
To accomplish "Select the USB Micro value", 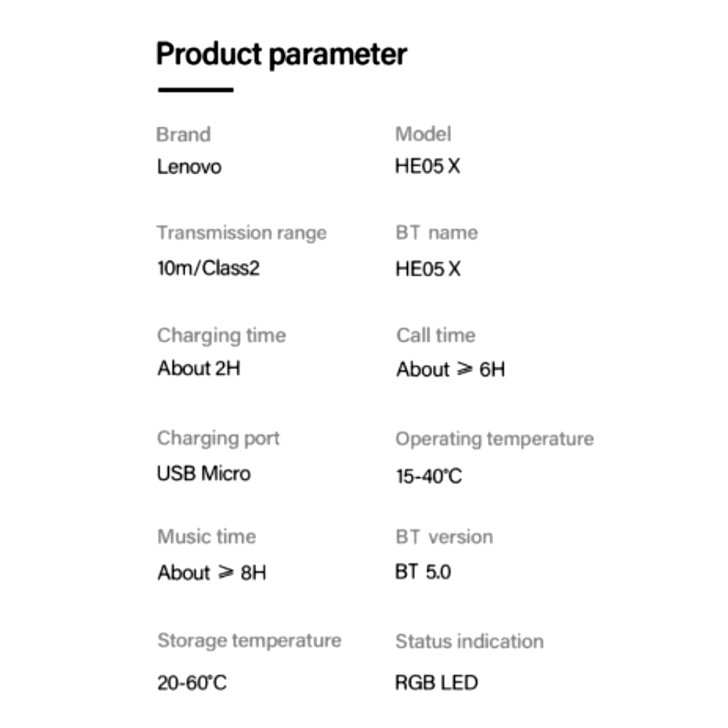I will pyautogui.click(x=203, y=474).
